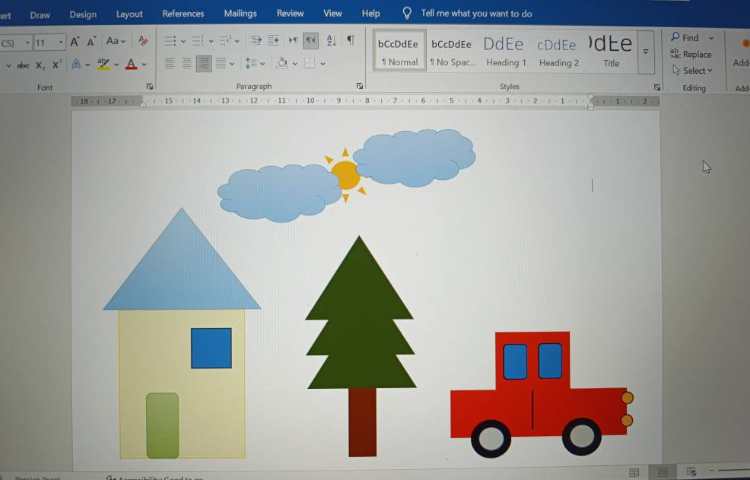Click the Replace button

coord(692,54)
